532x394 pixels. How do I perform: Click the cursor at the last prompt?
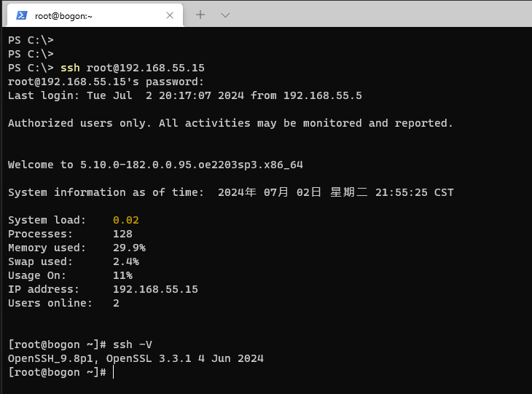tap(114, 372)
